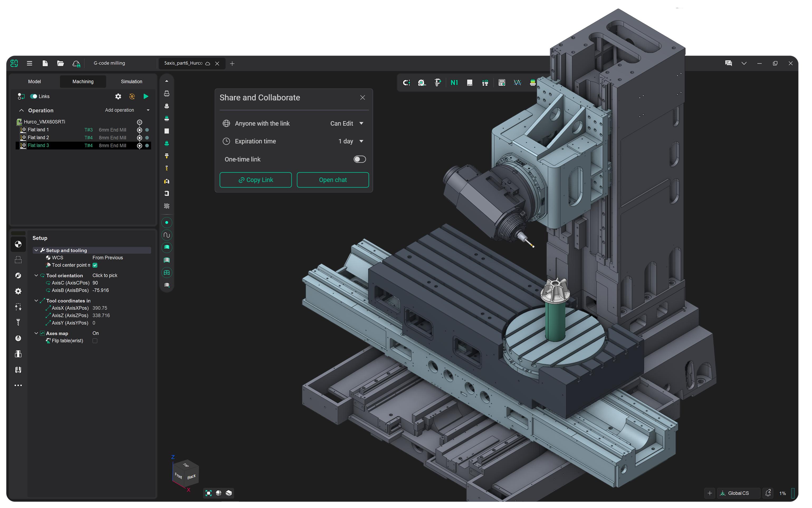Click the N1 toolbar icon

(x=454, y=83)
